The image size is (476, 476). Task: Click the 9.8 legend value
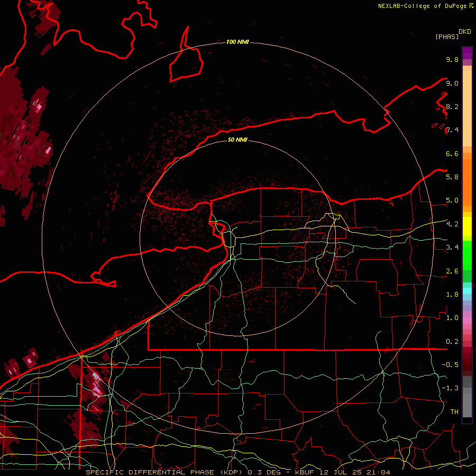[x=452, y=59]
